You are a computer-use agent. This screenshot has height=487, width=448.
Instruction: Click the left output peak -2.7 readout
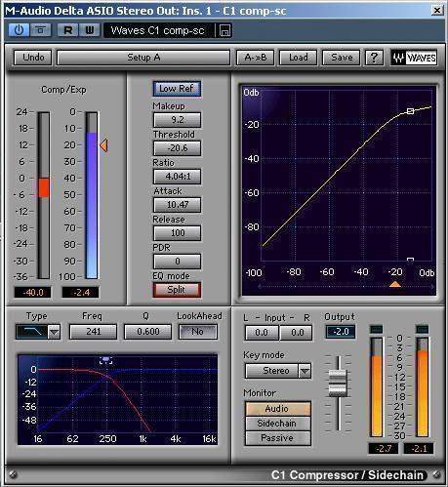383,449
